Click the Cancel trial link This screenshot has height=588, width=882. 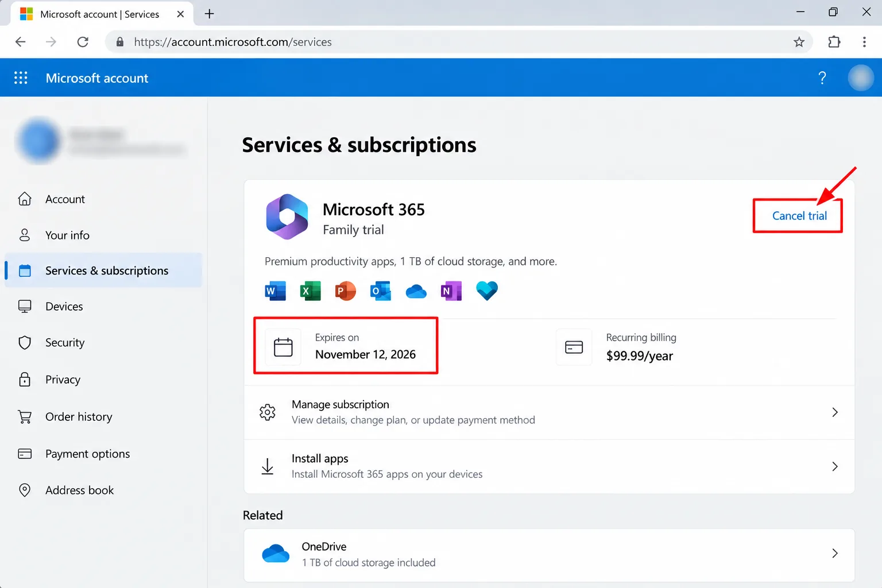coord(799,216)
